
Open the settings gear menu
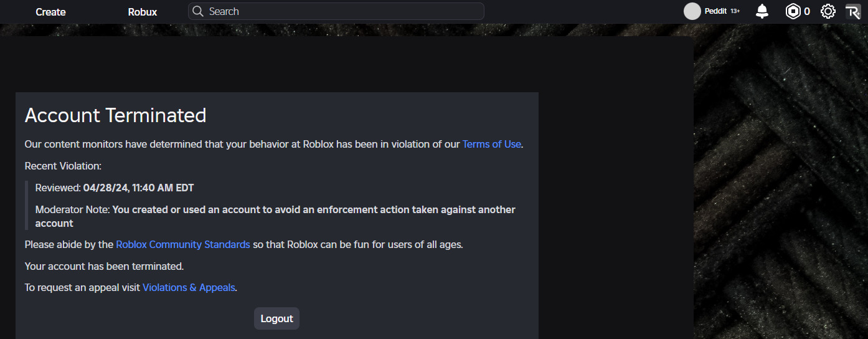pos(828,11)
